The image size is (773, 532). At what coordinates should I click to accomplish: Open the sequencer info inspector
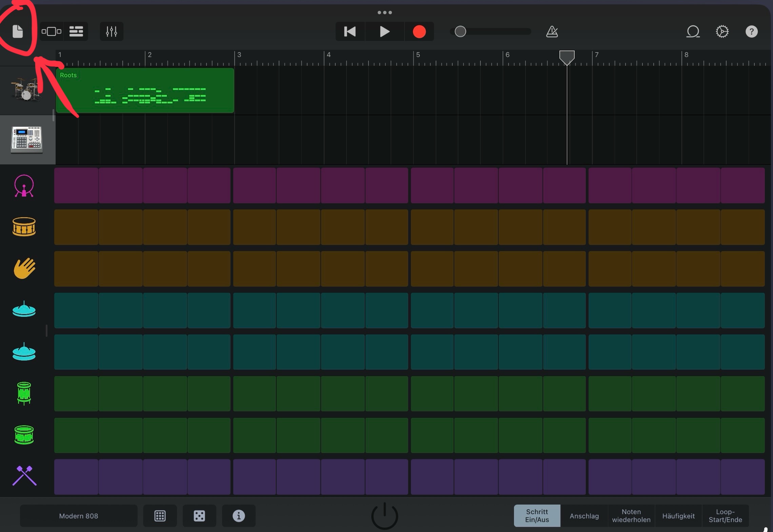click(x=239, y=516)
